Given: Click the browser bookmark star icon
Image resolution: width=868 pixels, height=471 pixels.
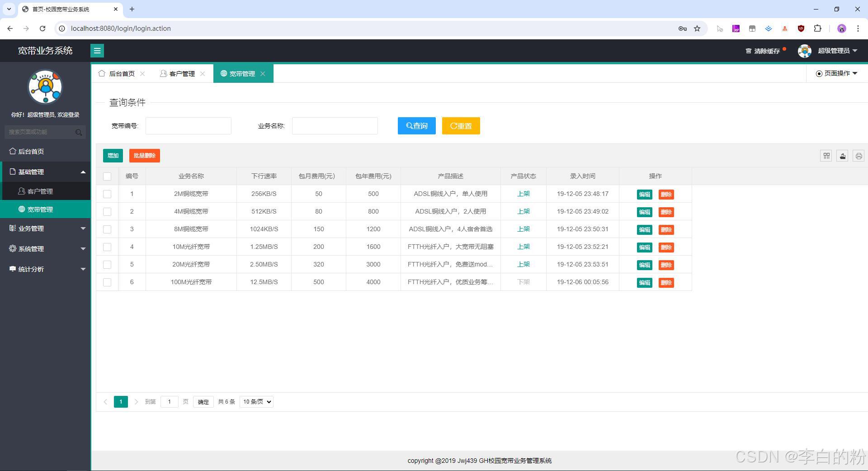Looking at the screenshot, I should 697,29.
